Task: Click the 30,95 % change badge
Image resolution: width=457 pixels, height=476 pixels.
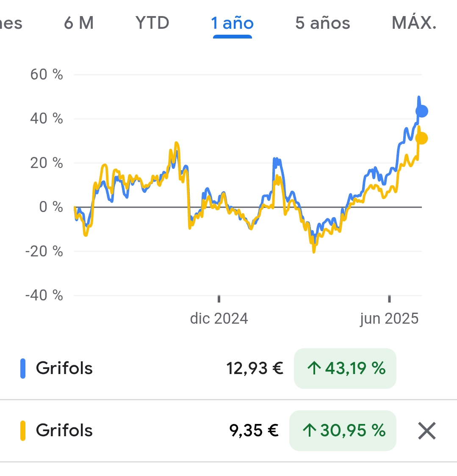Action: coord(343,430)
